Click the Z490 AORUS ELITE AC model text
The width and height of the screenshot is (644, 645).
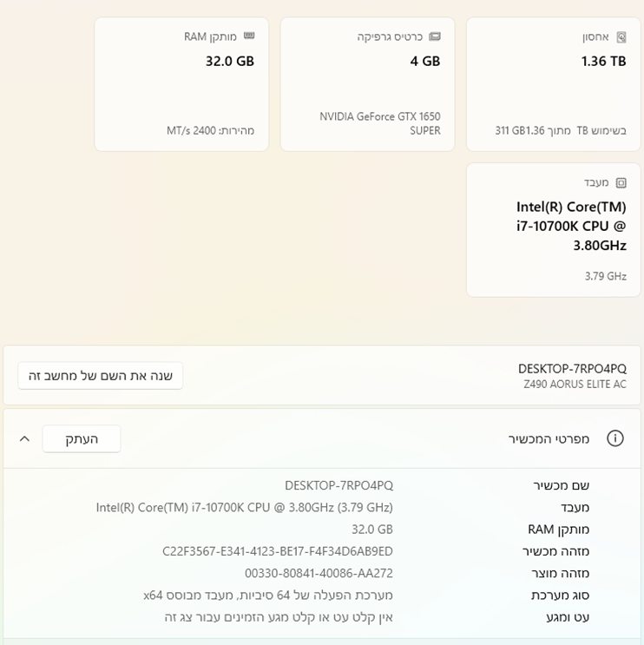pos(575,385)
